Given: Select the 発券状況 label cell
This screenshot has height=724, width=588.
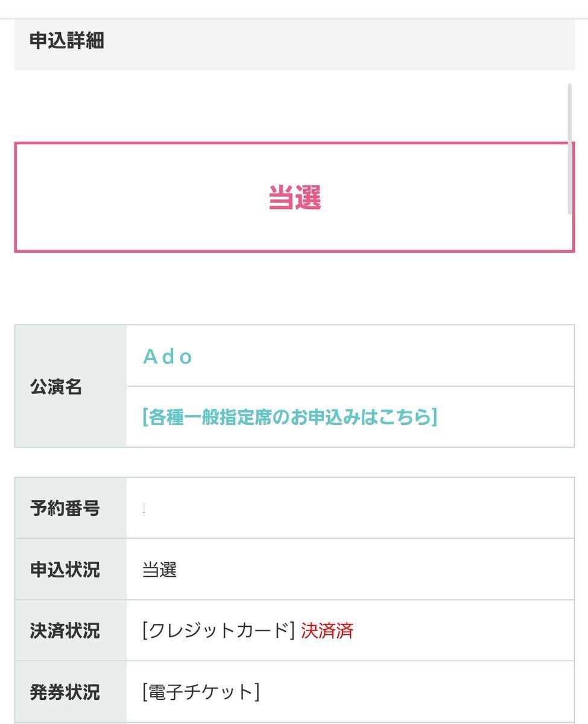Looking at the screenshot, I should tap(71, 692).
